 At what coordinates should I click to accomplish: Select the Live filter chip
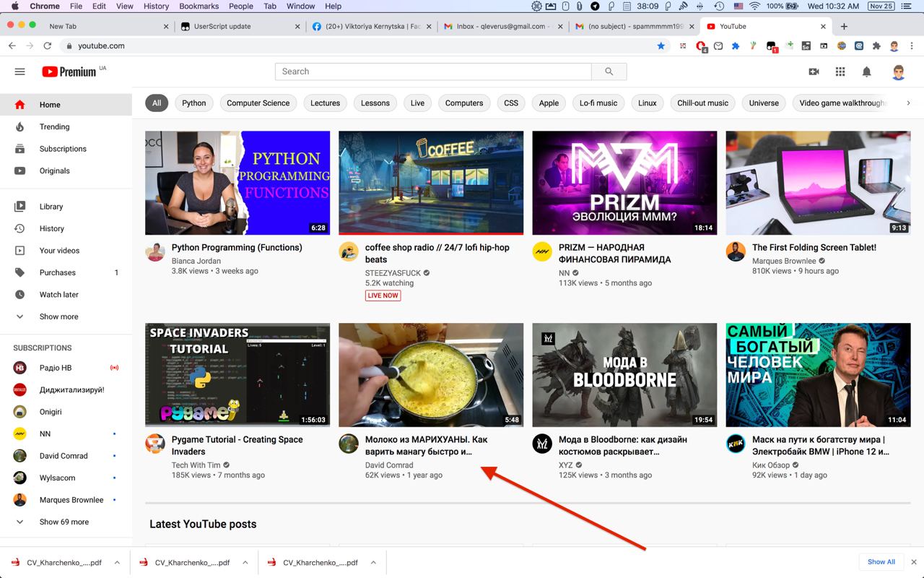click(417, 103)
